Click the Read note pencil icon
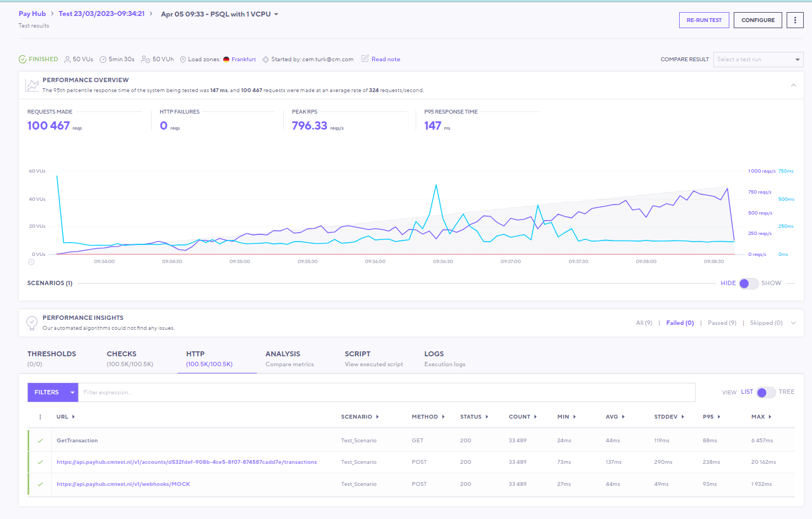The width and height of the screenshot is (812, 519). (365, 58)
